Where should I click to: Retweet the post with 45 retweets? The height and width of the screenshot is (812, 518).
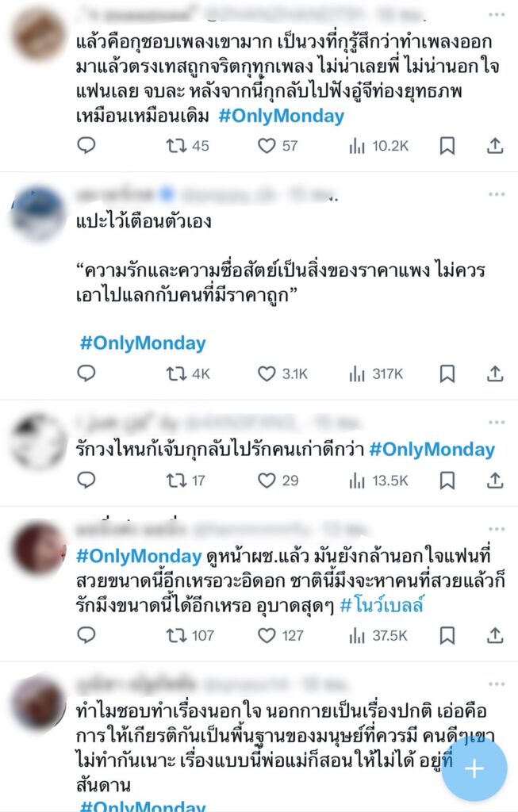tap(187, 146)
